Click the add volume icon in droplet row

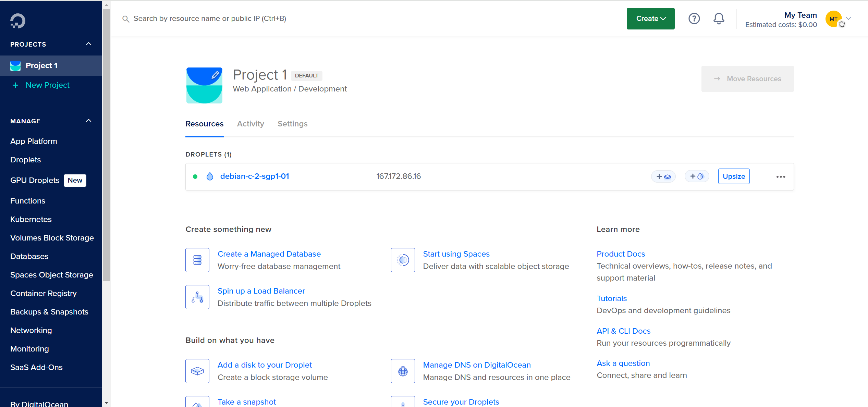(663, 176)
